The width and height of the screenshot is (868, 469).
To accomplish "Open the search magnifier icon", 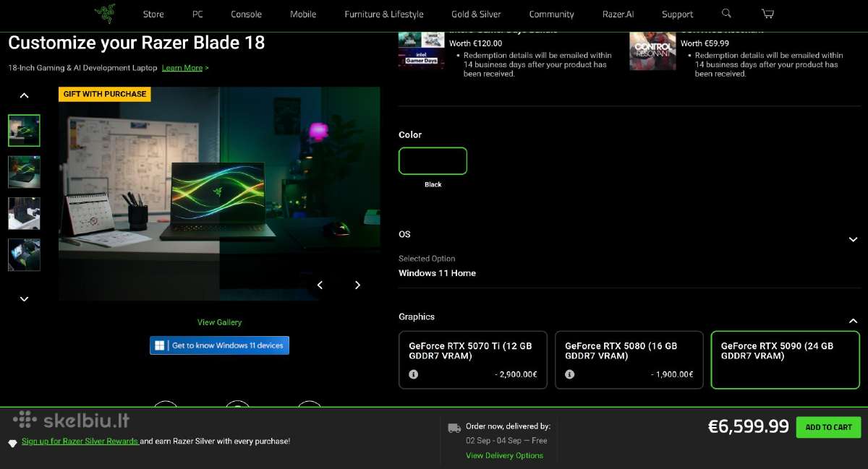I will click(726, 14).
